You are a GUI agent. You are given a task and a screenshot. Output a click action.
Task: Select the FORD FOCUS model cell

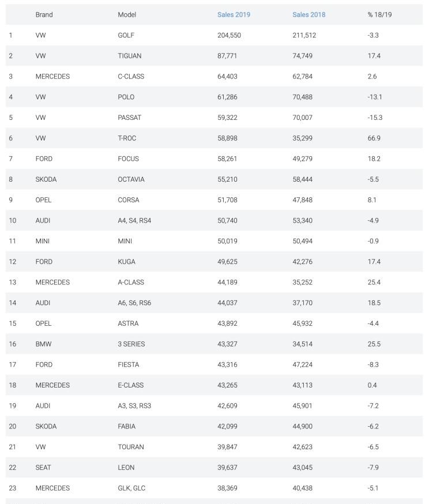128,159
